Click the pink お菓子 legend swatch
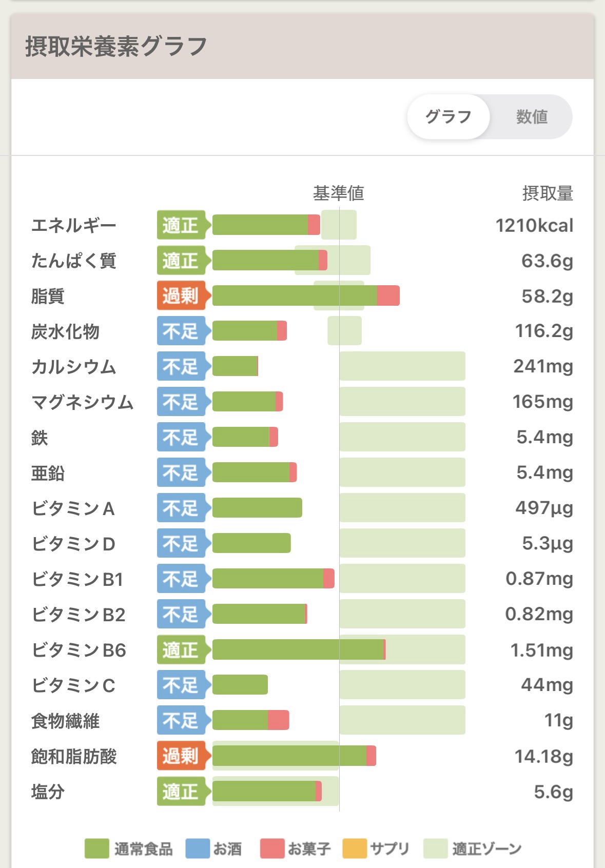This screenshot has width=605, height=868. [x=272, y=849]
